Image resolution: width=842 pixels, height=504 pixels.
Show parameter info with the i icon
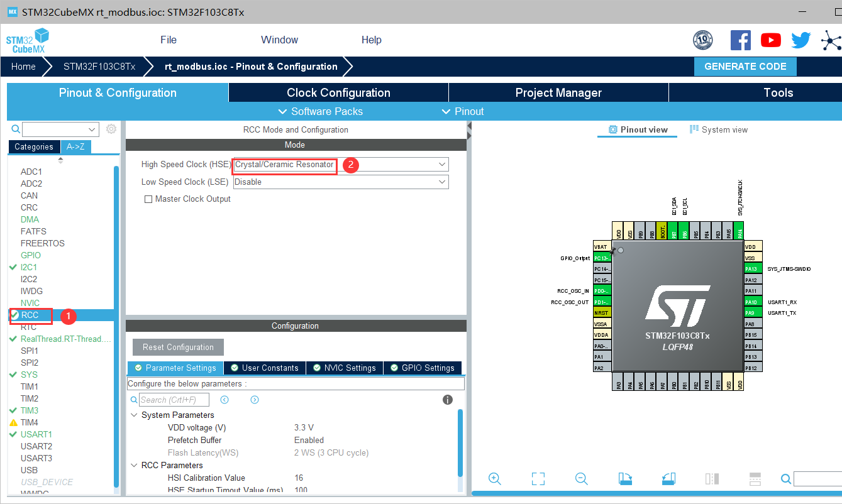pos(448,400)
